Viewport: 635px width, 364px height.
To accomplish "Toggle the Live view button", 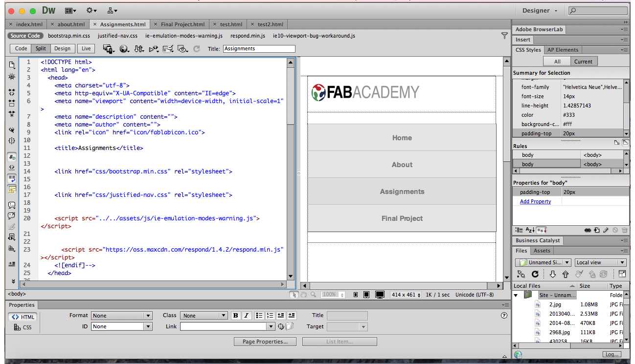I will coord(86,48).
